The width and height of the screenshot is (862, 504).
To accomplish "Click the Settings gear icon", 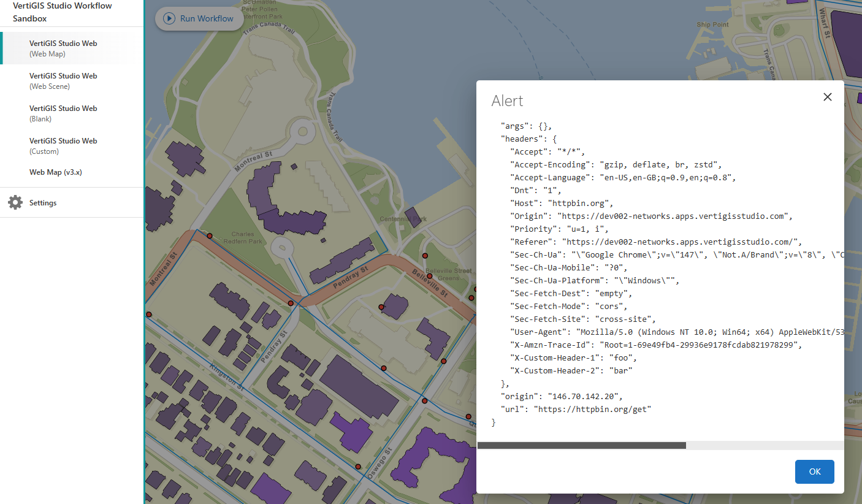I will [15, 202].
